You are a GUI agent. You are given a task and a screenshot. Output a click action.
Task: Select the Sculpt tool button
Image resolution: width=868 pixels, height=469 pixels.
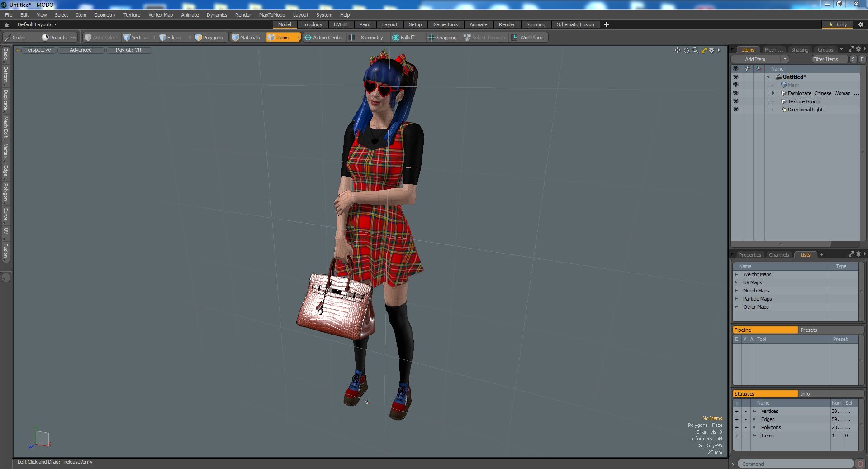(20, 38)
